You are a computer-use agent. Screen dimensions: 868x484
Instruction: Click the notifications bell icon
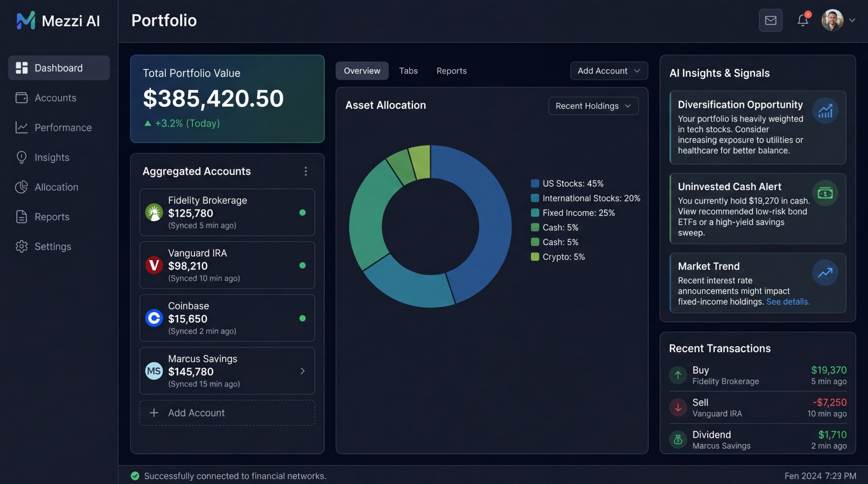802,20
